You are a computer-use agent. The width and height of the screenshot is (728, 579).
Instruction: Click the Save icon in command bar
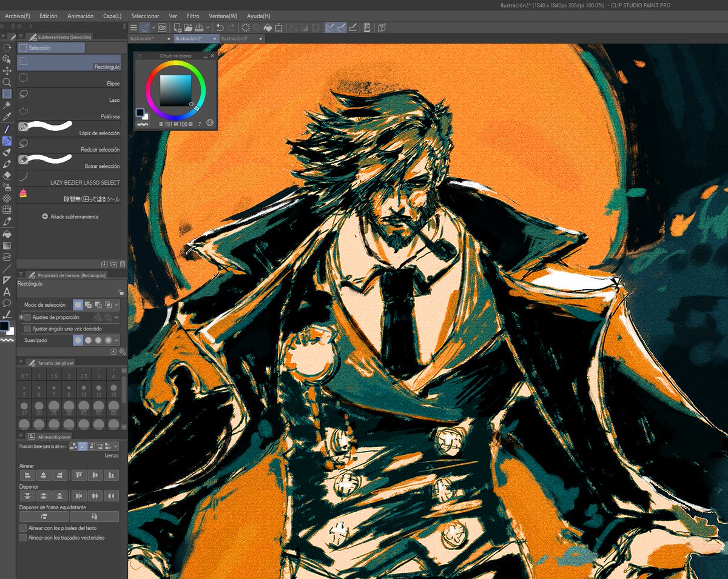click(x=199, y=27)
